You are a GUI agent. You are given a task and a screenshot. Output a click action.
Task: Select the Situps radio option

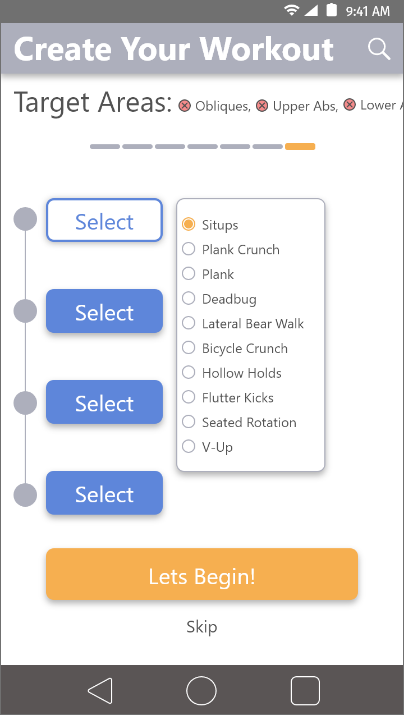coord(188,224)
